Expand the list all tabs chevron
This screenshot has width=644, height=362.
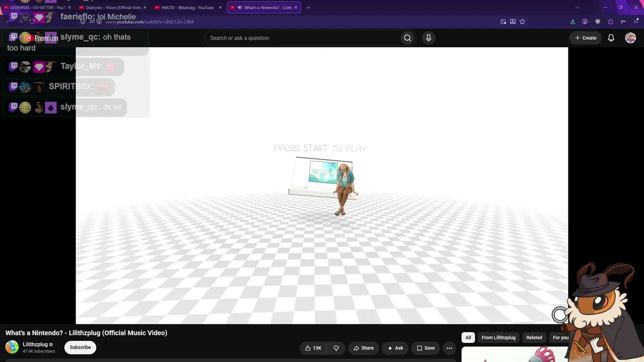[578, 8]
